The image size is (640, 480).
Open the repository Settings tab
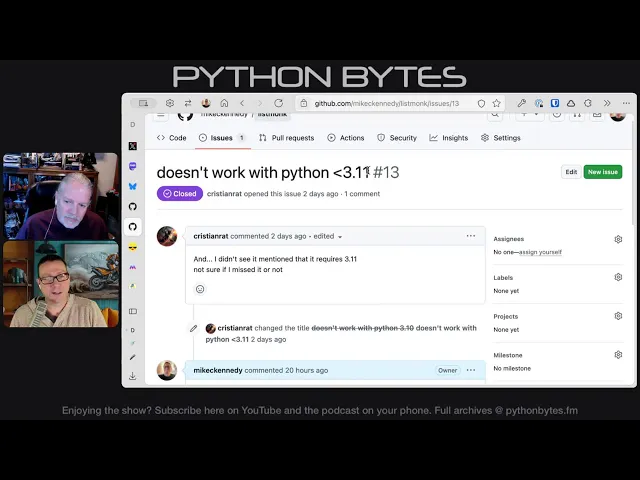501,138
